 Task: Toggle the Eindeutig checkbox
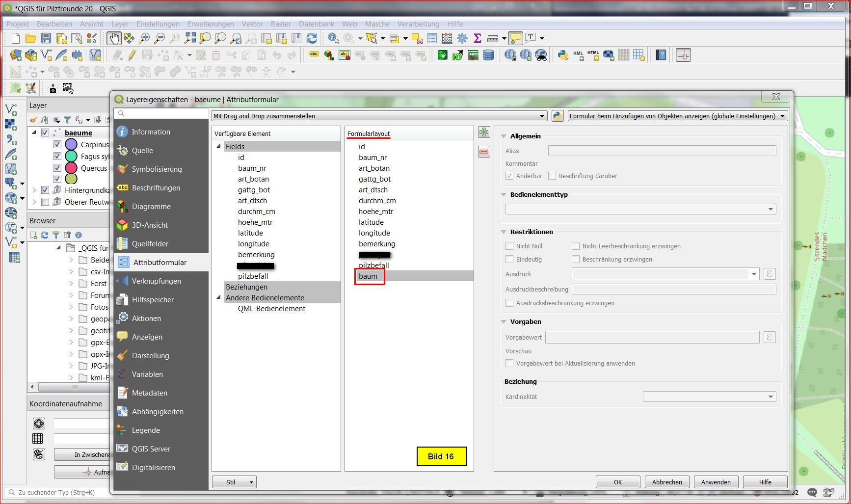(x=509, y=260)
